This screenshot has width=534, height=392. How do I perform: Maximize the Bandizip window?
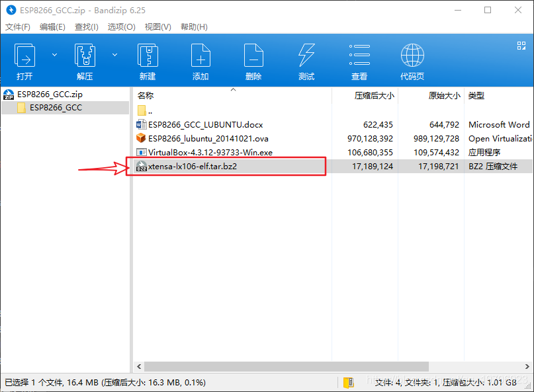(x=488, y=10)
